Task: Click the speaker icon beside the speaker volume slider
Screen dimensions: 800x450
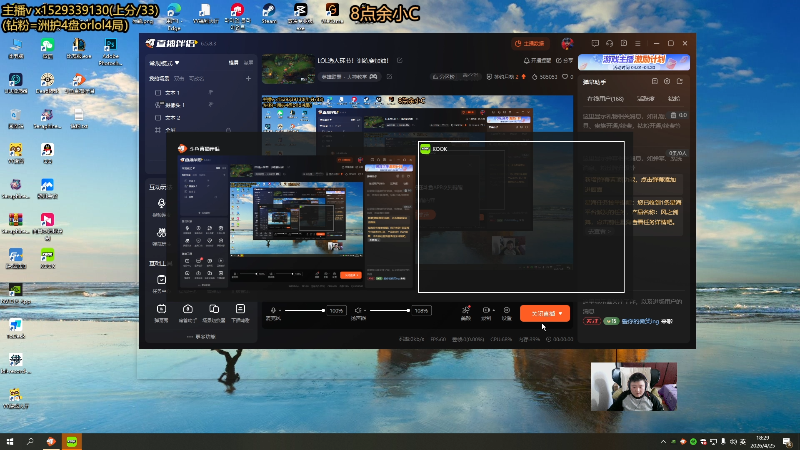Action: tap(358, 310)
